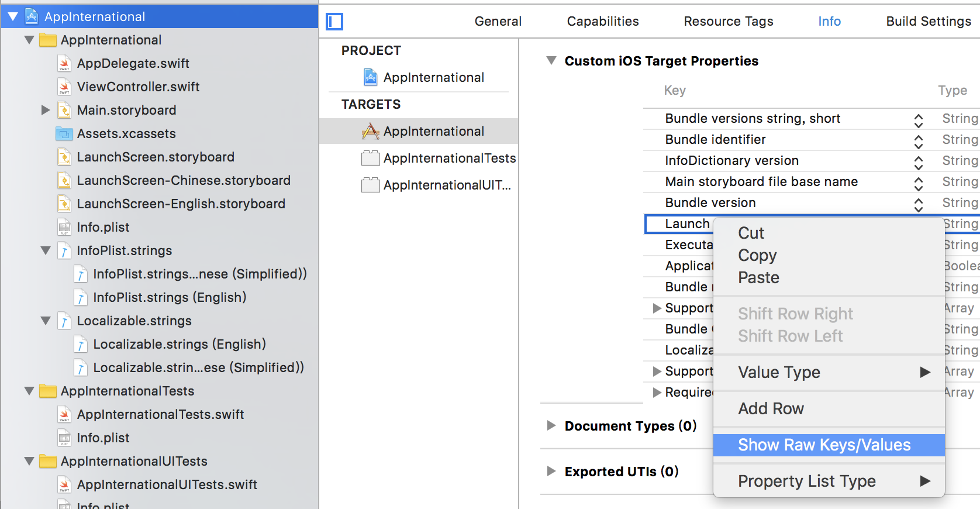Click the AppDelegate.swift file icon
This screenshot has width=980, height=509.
point(64,63)
